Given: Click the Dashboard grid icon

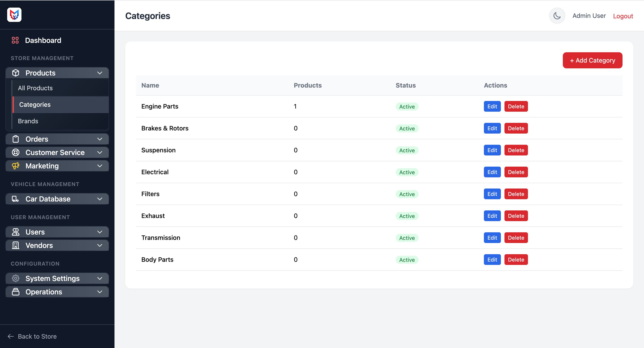Looking at the screenshot, I should 15,40.
